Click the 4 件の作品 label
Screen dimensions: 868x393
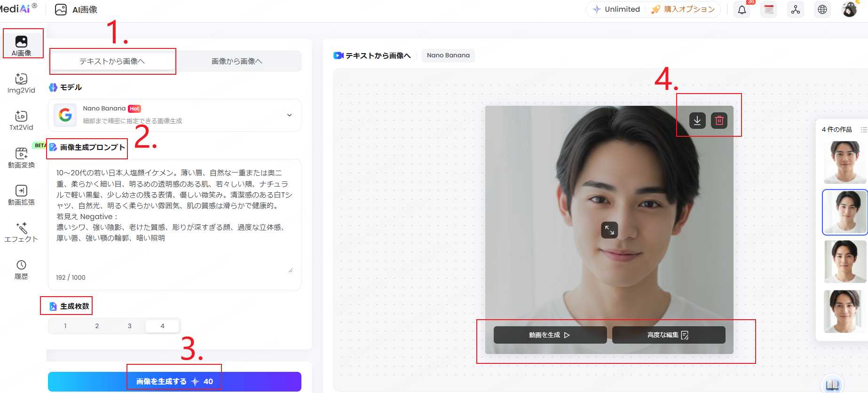pos(836,129)
